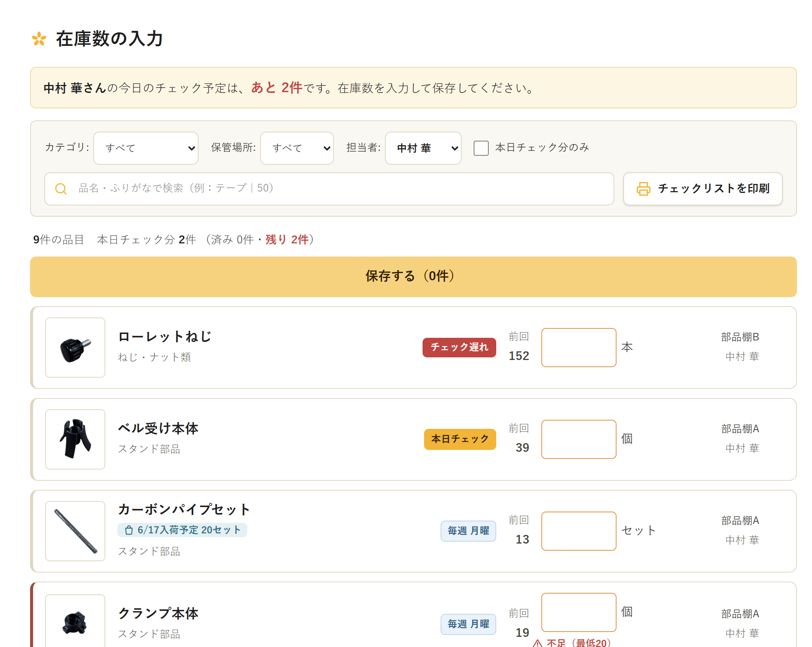This screenshot has width=812, height=647.
Task: Click 残り 2件 in the summary line
Action: 287,240
